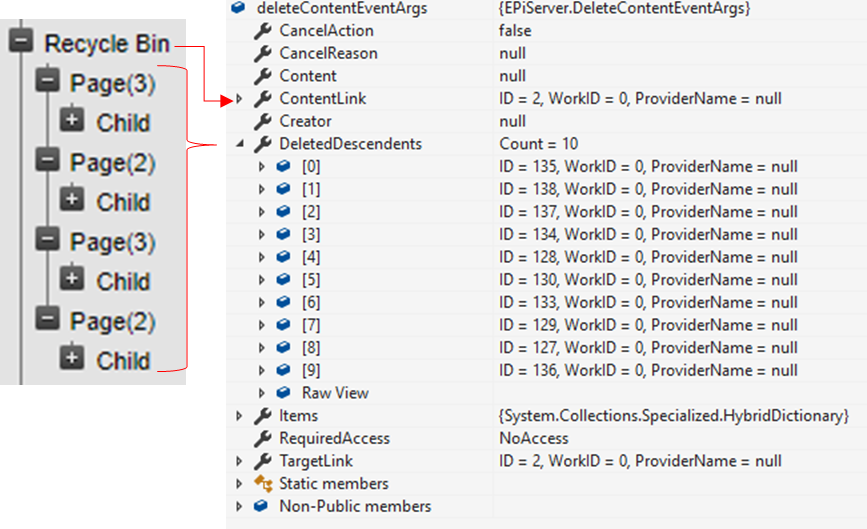
Task: Collapse the DeletedDescendents property
Action: [x=240, y=144]
